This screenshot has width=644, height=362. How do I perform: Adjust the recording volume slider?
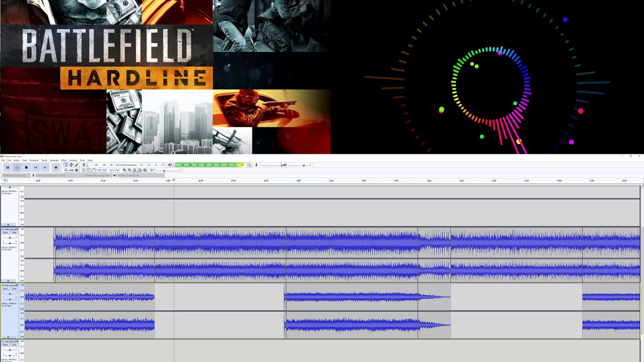[x=271, y=165]
